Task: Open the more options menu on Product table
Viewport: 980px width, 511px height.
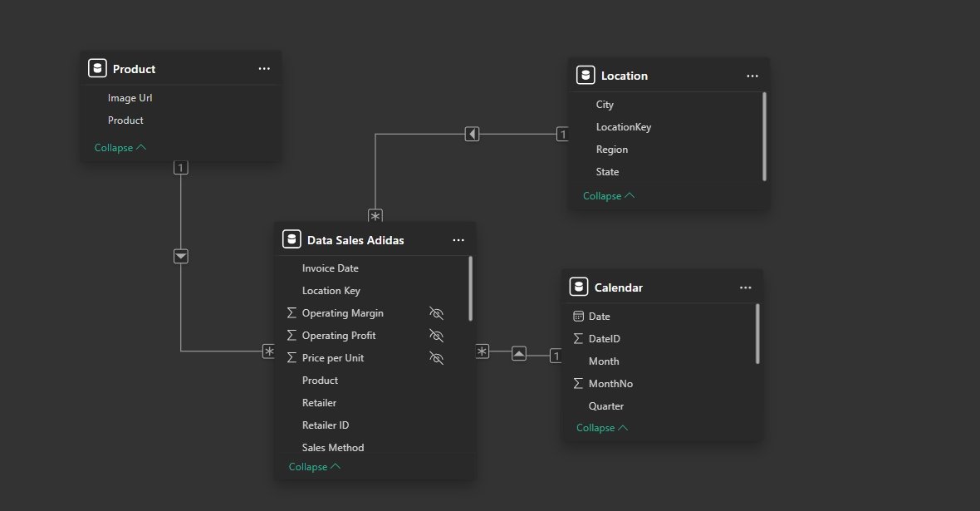Action: [264, 68]
